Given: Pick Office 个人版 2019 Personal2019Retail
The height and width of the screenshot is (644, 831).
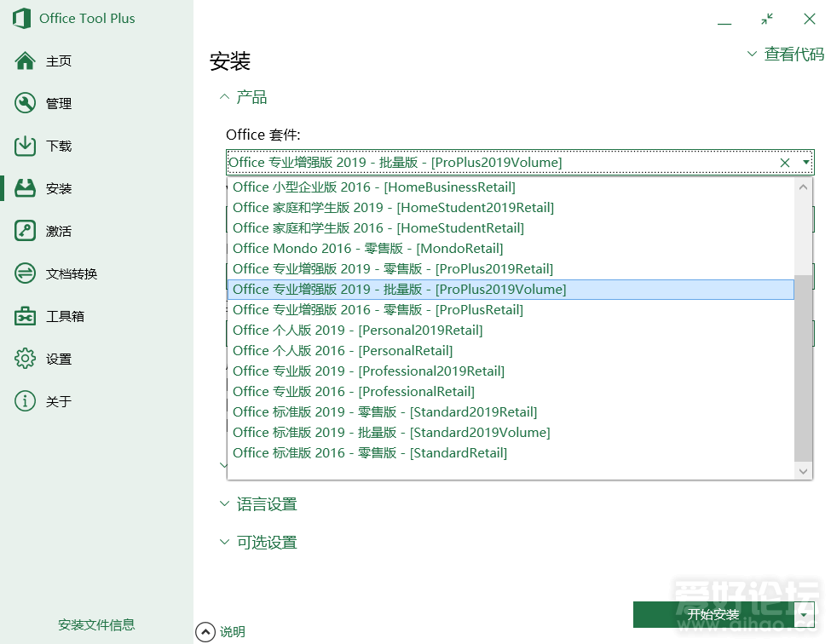Looking at the screenshot, I should [357, 331].
